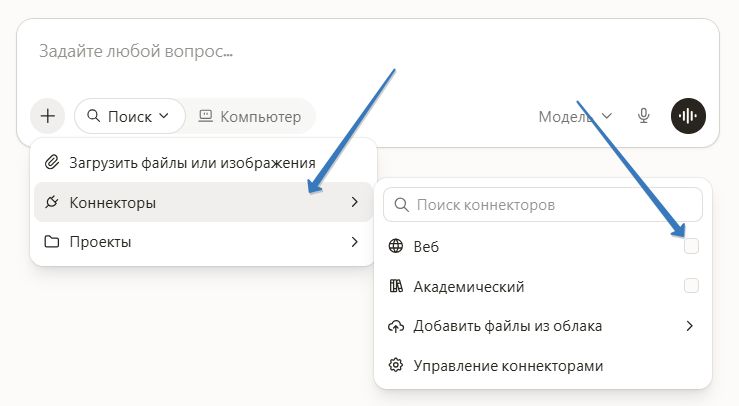Viewport: 739px width, 406px height.
Task: Click the paperclip icon for file upload
Action: pyautogui.click(x=52, y=162)
